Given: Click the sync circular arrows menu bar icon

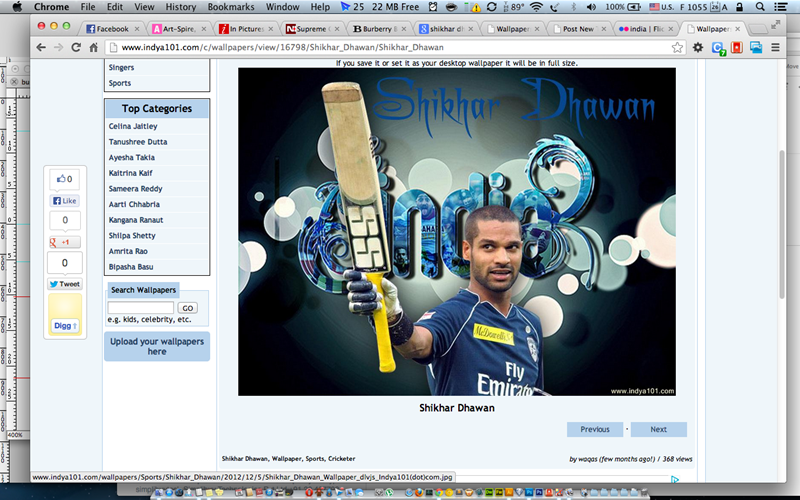Looking at the screenshot, I should point(492,7).
